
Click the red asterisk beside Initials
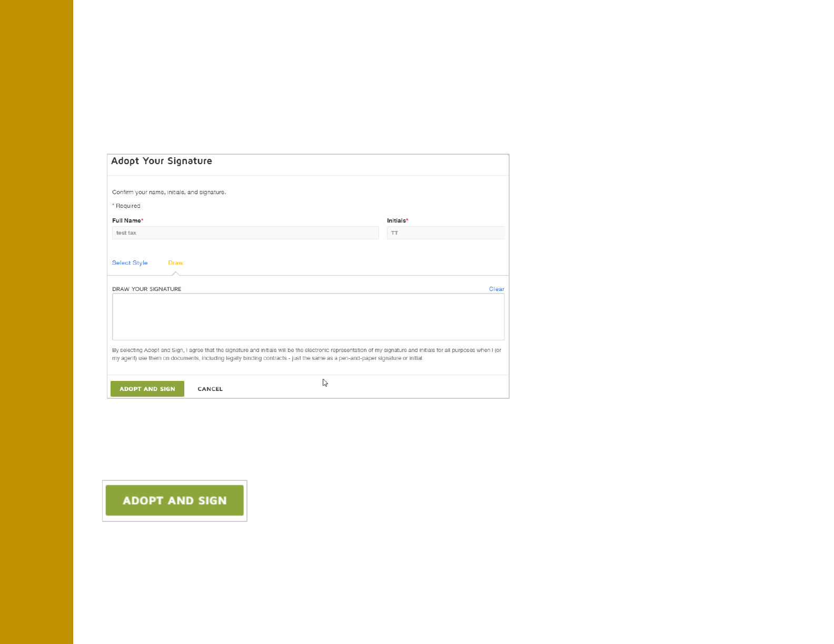[x=407, y=220]
